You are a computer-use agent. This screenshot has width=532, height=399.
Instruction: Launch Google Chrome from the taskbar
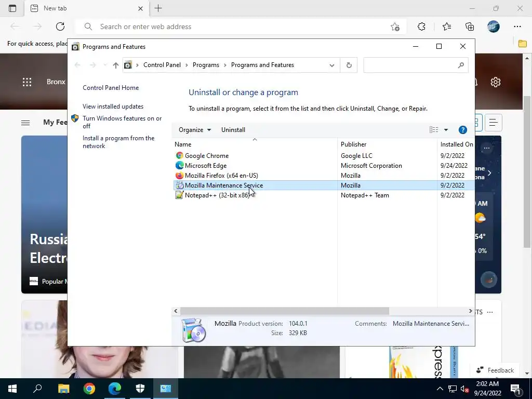pyautogui.click(x=89, y=389)
